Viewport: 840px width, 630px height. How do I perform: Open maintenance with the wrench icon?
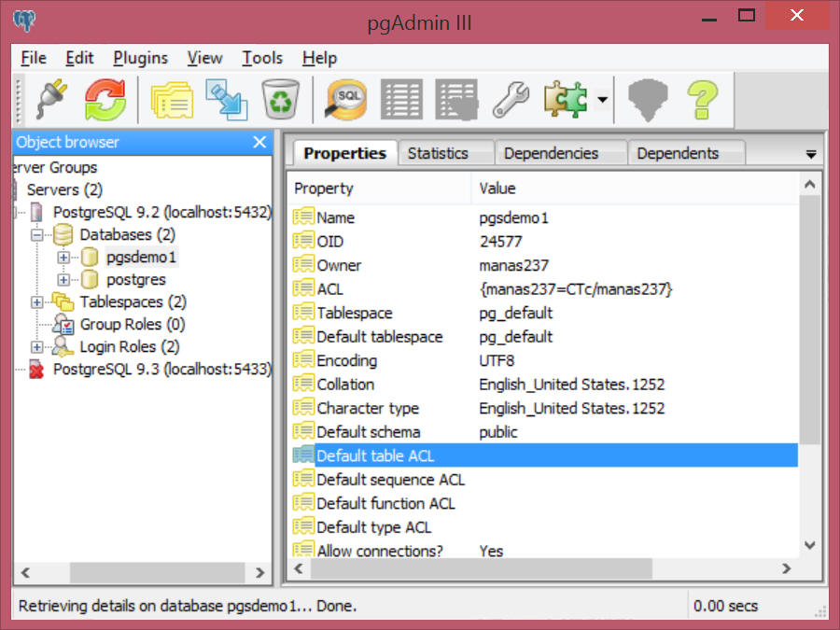511,100
